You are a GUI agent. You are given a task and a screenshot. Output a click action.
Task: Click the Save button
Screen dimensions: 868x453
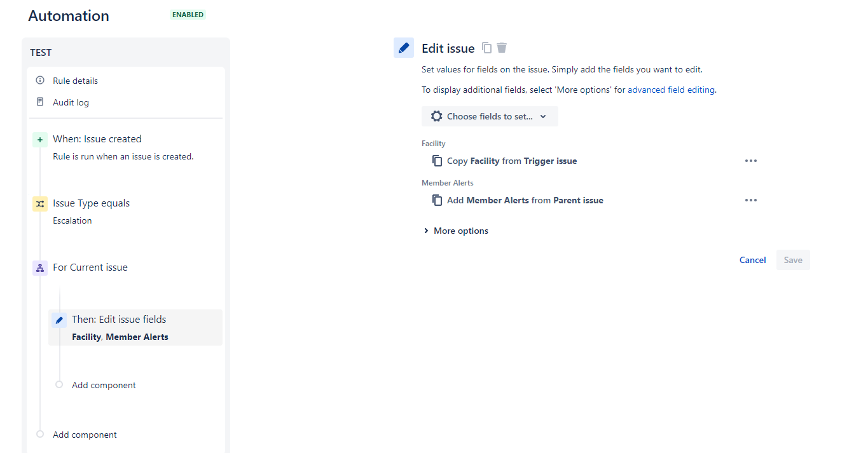[793, 260]
